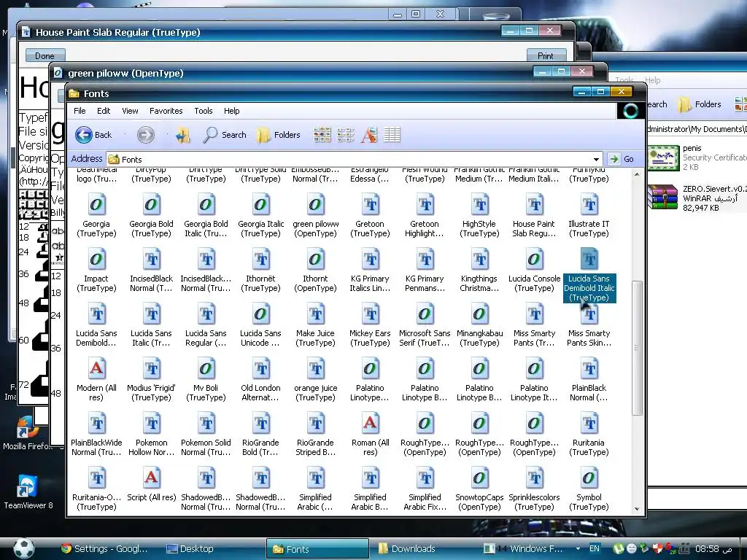The width and height of the screenshot is (747, 560).
Task: Select penis Security Certificate file in My Documents
Action: (696, 157)
